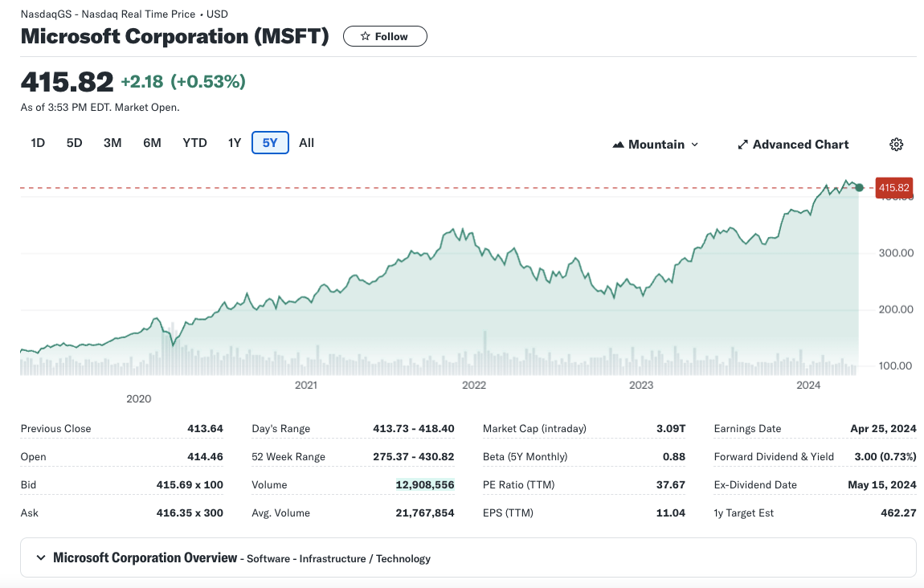Collapse the Microsoft Corporation Overview section
Viewport: 924px width, 588px height.
point(41,557)
